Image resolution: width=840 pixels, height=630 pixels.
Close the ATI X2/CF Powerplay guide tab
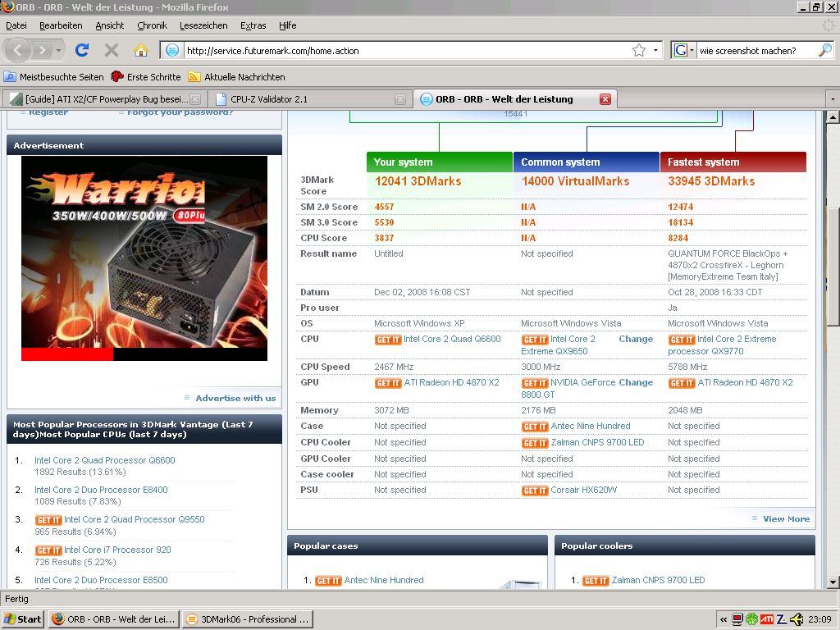tap(195, 99)
